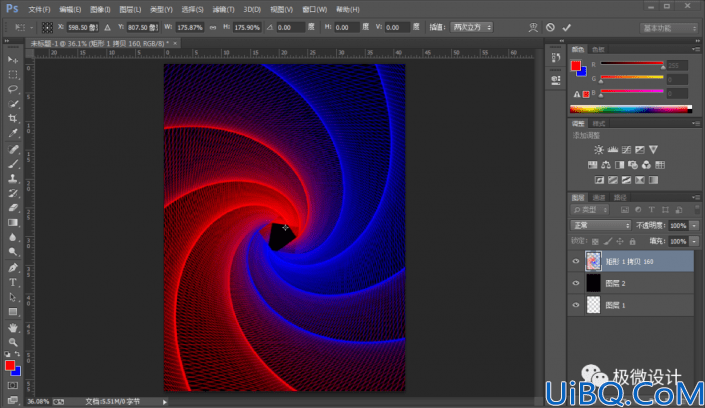Select the Lasso tool
The width and height of the screenshot is (705, 408).
(x=13, y=89)
